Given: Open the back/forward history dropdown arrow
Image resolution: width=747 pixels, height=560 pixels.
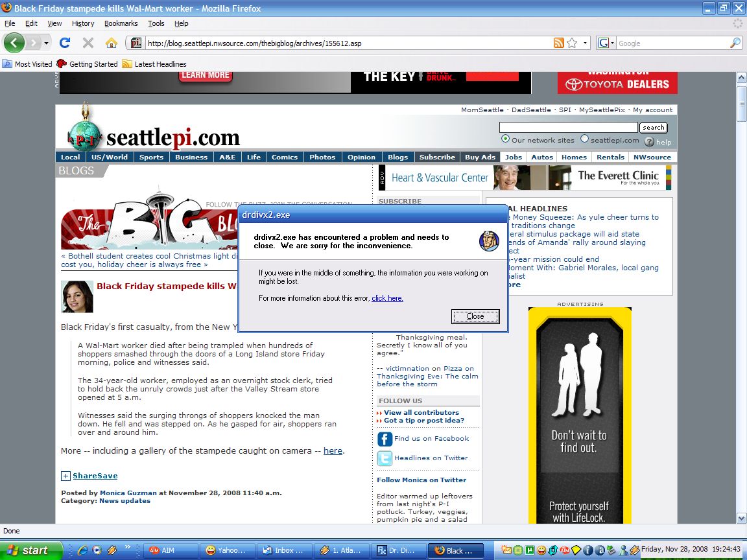Looking at the screenshot, I should pyautogui.click(x=46, y=43).
